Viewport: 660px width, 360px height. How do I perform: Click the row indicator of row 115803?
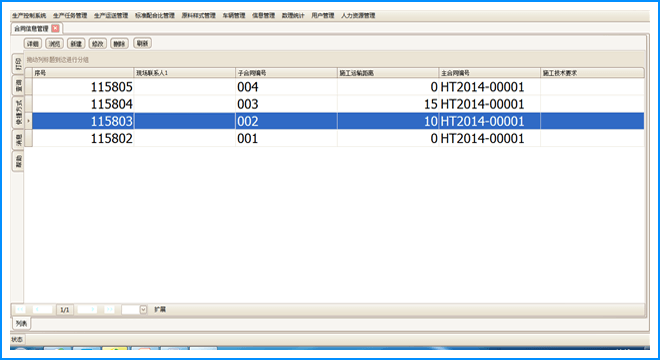(29, 121)
